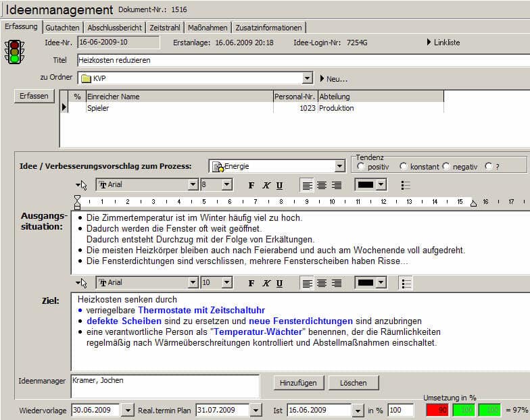Center-align text in the Ausgangssituation toolbar
The width and height of the screenshot is (530, 420).
pyautogui.click(x=322, y=185)
